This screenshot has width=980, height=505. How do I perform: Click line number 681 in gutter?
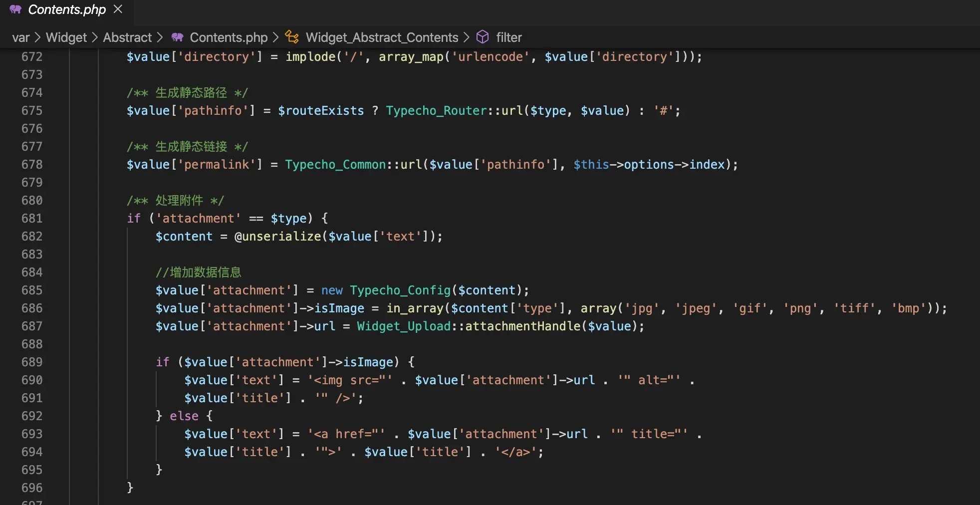tap(32, 219)
